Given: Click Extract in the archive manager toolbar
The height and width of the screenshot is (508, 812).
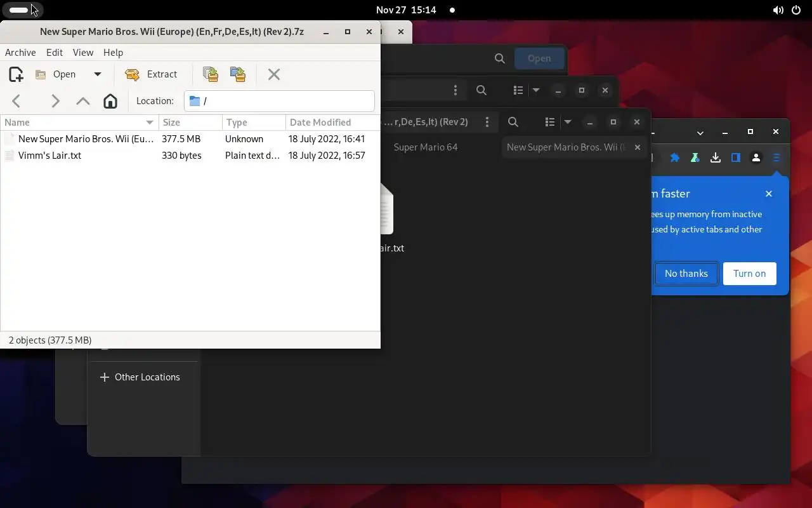Looking at the screenshot, I should (151, 74).
